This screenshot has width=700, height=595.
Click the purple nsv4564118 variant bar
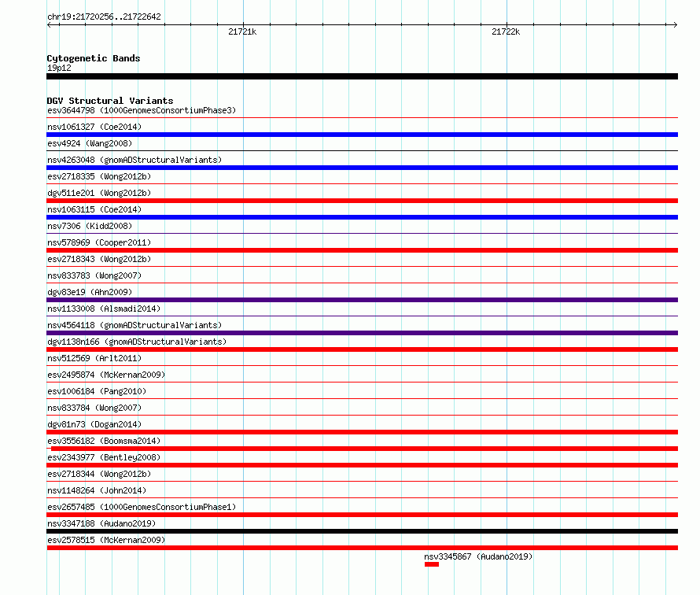pyautogui.click(x=362, y=333)
